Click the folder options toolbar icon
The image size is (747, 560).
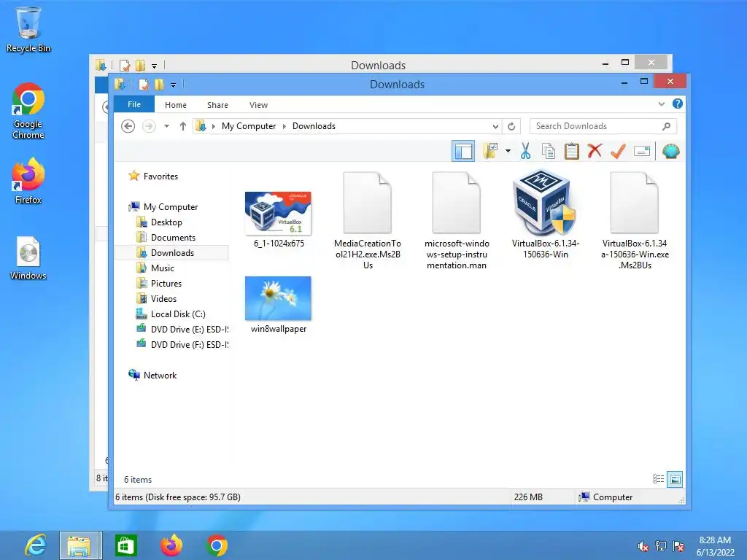[x=490, y=151]
